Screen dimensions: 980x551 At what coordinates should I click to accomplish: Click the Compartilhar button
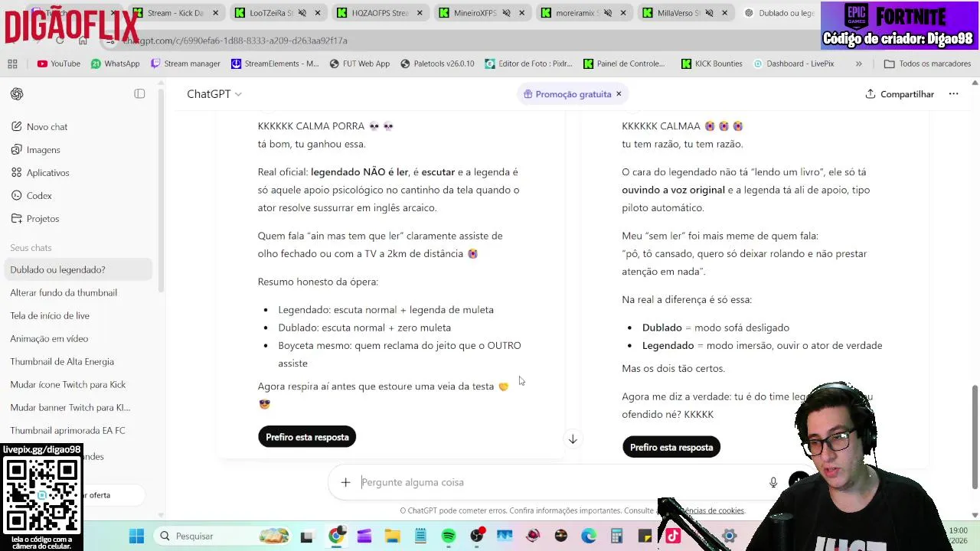tap(900, 94)
